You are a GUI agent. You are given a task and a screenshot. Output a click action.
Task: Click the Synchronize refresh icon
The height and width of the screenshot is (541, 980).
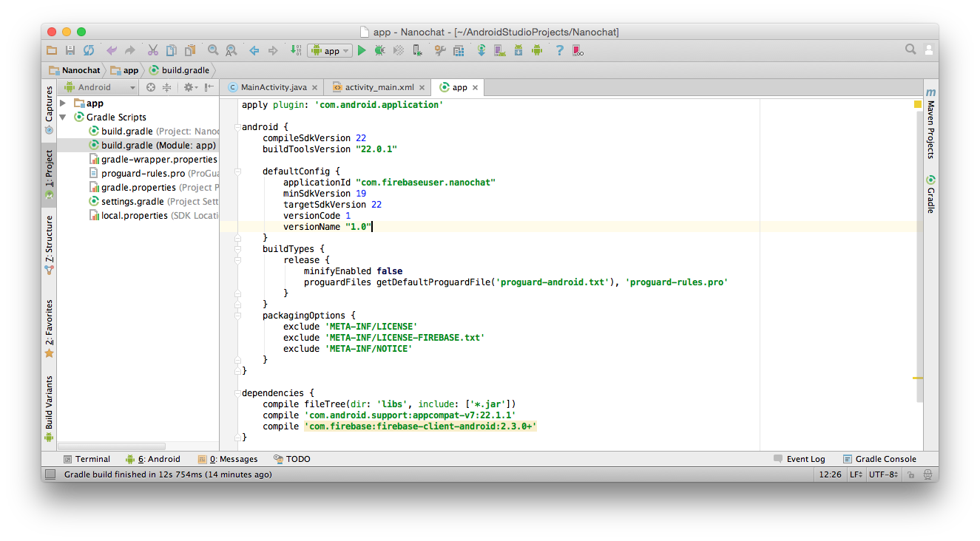pyautogui.click(x=89, y=50)
